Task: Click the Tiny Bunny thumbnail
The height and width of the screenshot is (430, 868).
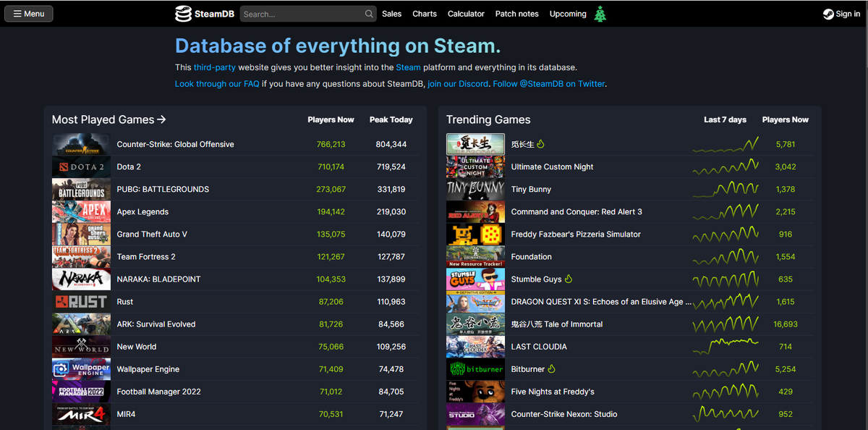Action: pos(475,189)
